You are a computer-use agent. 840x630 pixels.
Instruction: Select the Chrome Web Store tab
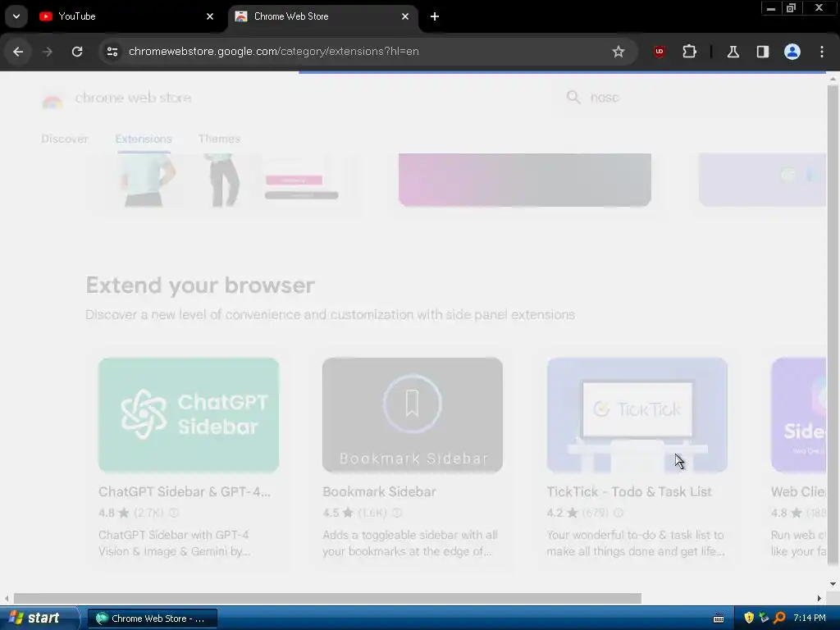point(323,16)
